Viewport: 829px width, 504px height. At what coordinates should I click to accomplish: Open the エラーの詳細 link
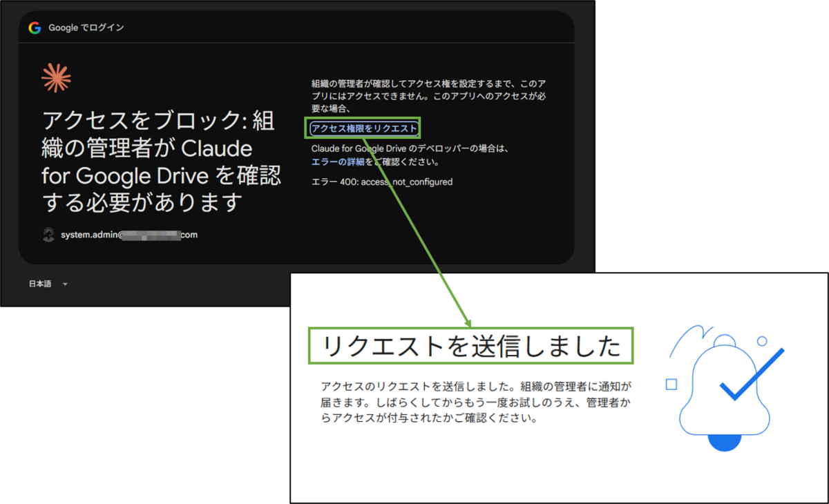pyautogui.click(x=338, y=162)
